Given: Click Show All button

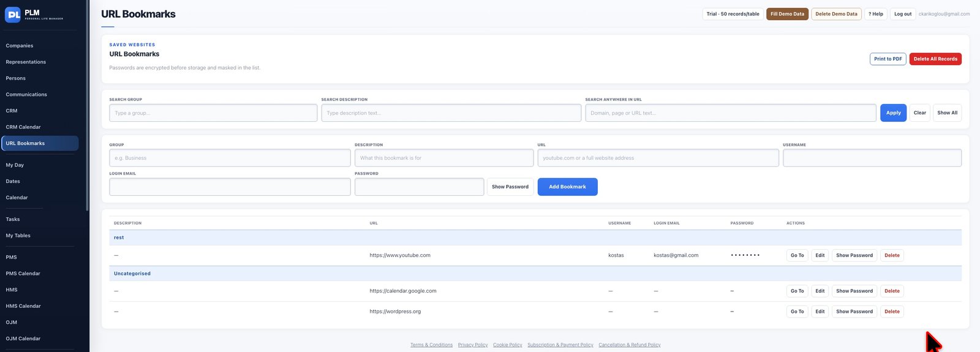Looking at the screenshot, I should 947,113.
